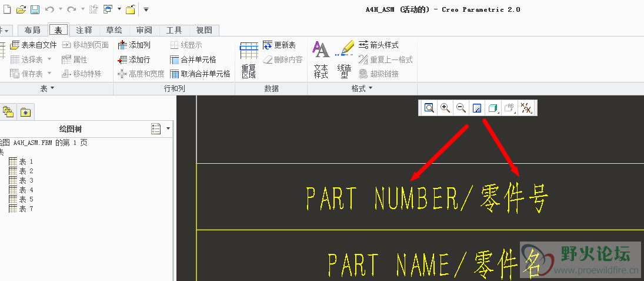
Task: Click the 移动特殊 command
Action: [81, 74]
